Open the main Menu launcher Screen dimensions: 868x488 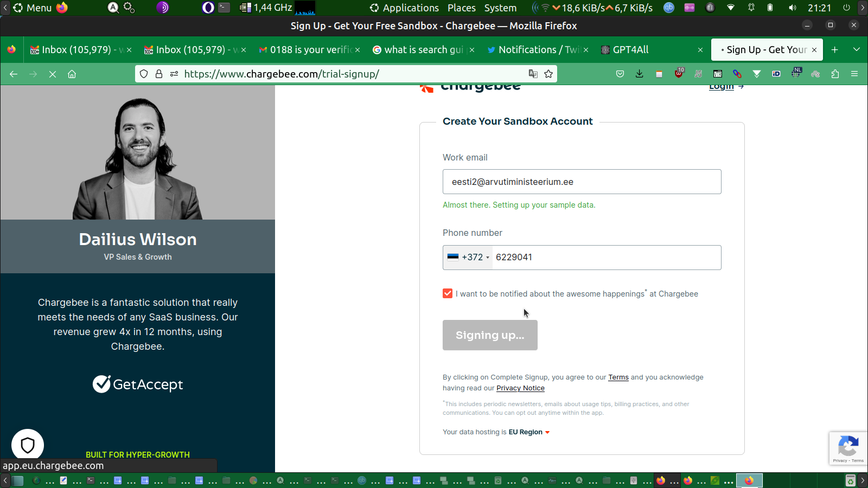[33, 8]
